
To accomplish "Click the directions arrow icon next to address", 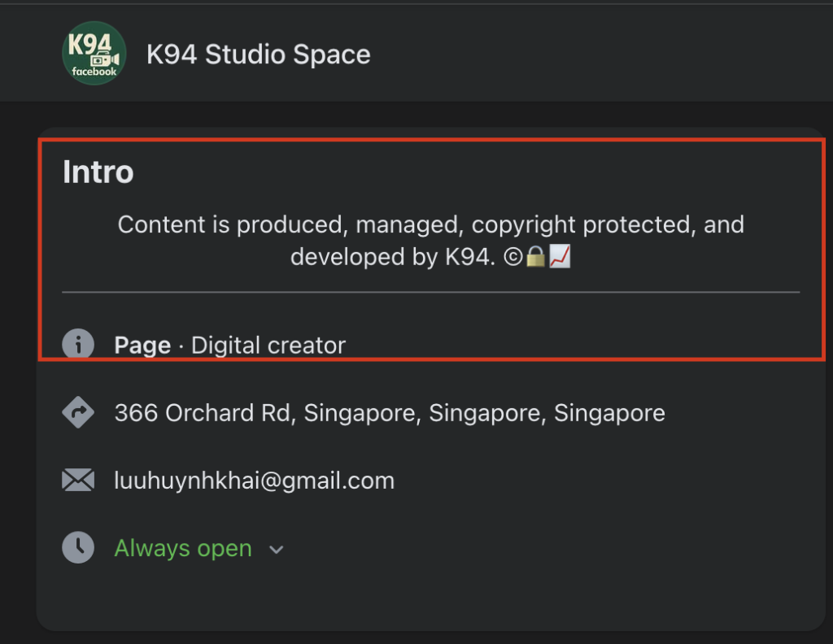I will tap(78, 413).
